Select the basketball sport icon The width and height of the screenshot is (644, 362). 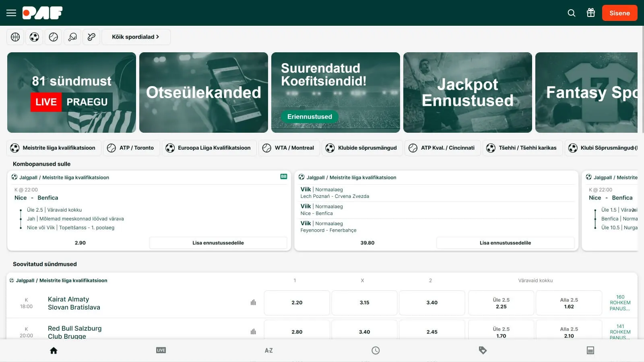[15, 37]
